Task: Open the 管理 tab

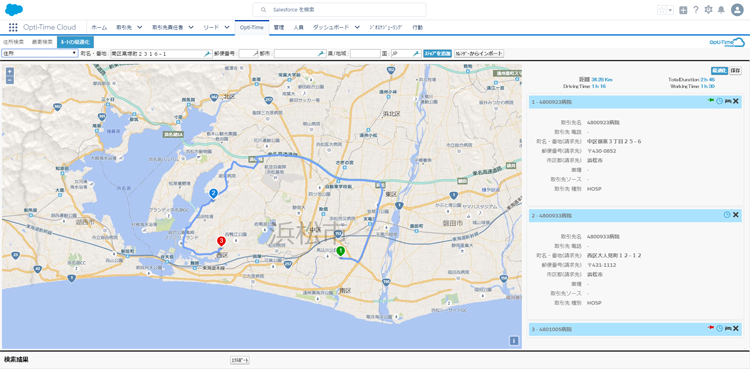Action: coord(279,27)
